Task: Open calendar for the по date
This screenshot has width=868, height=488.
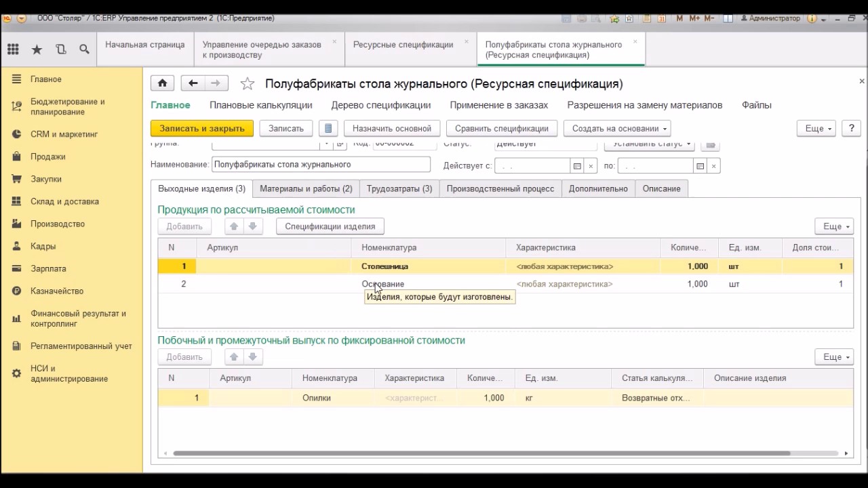Action: 700,165
